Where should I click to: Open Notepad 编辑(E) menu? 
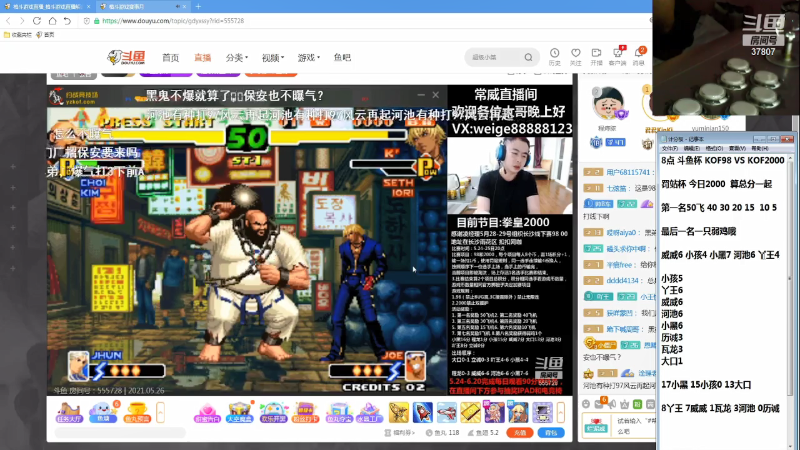coord(692,148)
